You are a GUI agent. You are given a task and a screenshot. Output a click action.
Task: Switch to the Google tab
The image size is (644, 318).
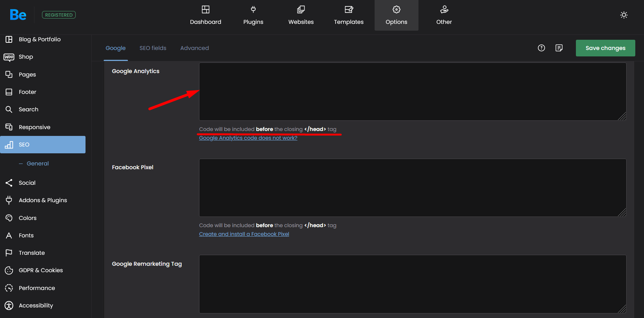[x=115, y=48]
